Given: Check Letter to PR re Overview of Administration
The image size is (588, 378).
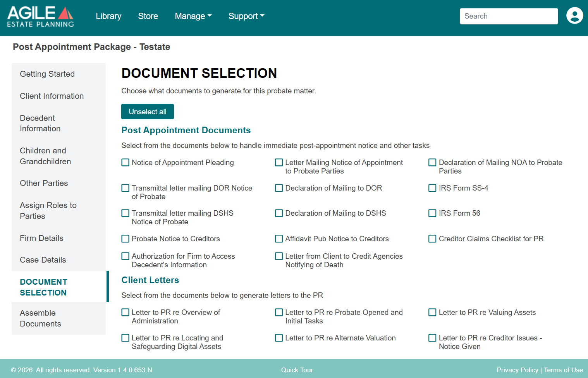Looking at the screenshot, I should click(x=125, y=313).
